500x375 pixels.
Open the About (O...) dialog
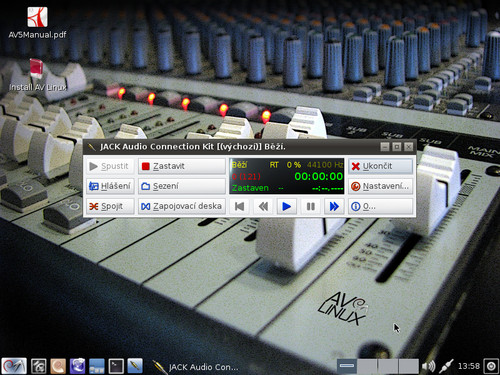point(381,206)
